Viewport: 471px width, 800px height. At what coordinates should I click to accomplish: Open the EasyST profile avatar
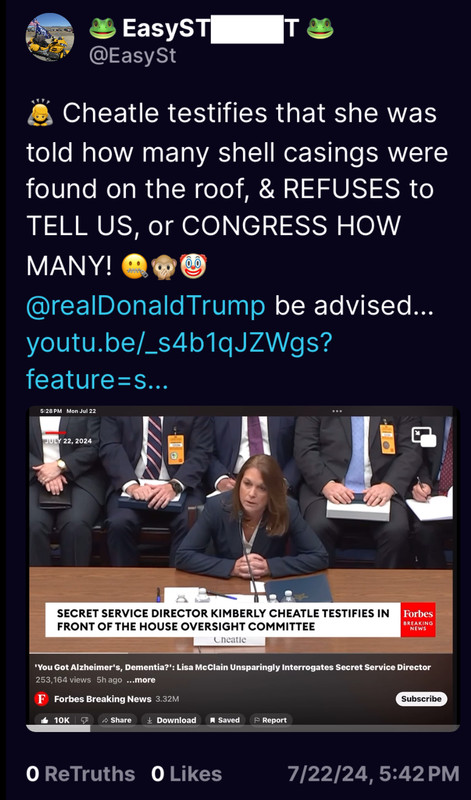point(49,37)
